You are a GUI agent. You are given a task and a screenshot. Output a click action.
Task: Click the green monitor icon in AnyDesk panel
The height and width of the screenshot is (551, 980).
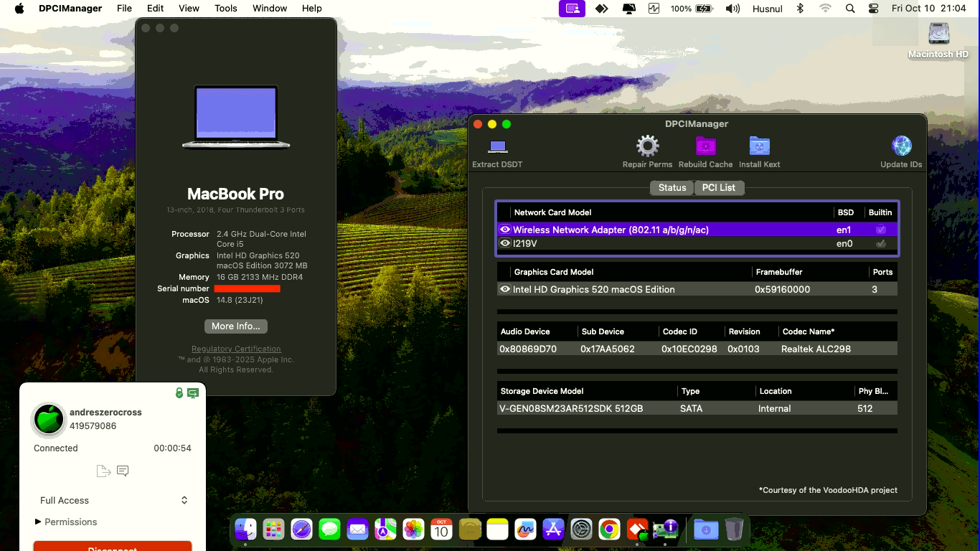coord(193,393)
